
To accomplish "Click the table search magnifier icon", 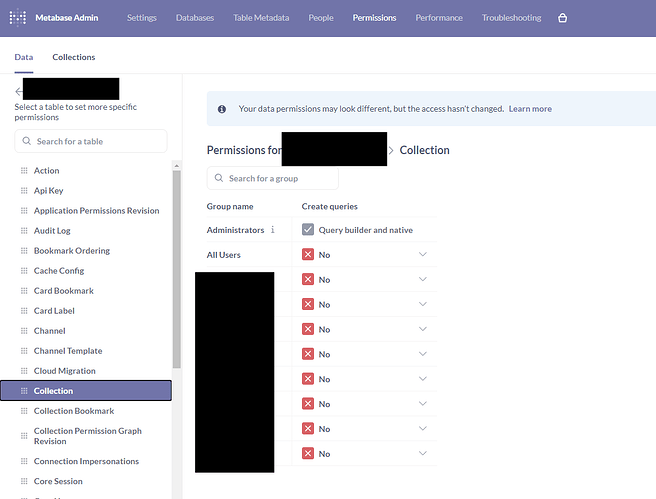I will coord(26,141).
